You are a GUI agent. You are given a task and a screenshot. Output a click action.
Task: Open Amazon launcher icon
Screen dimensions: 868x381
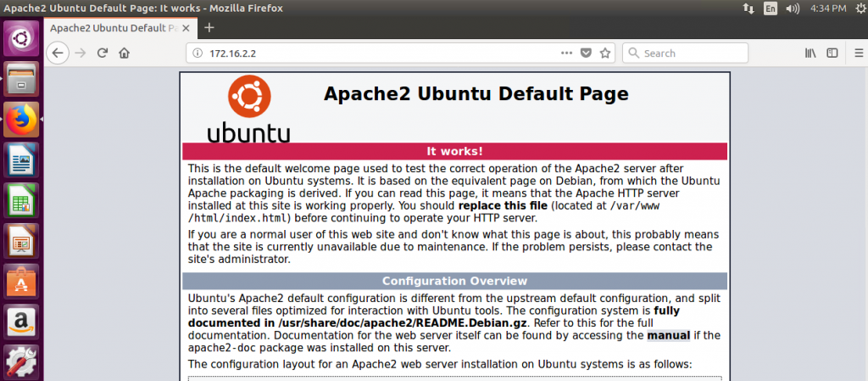point(21,322)
